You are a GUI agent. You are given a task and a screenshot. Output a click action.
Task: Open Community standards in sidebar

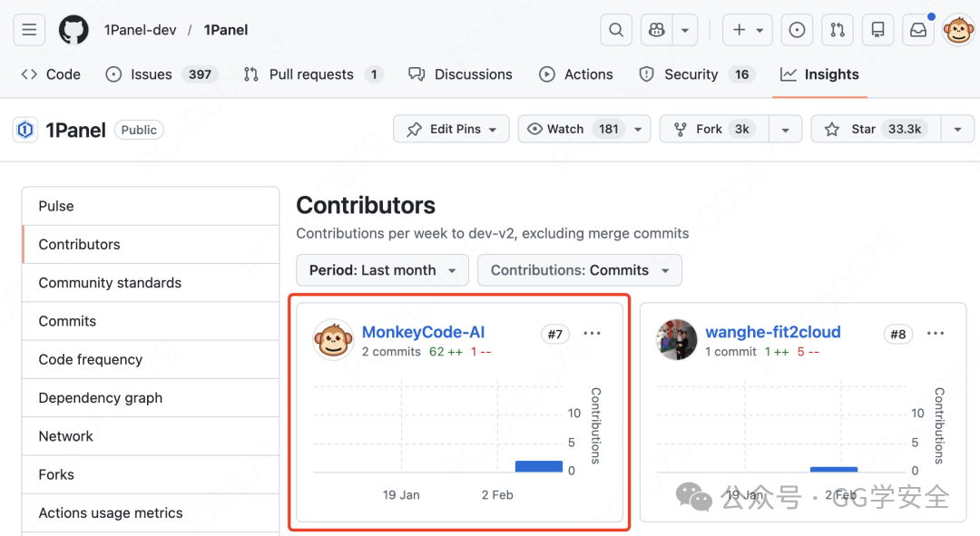(x=151, y=282)
